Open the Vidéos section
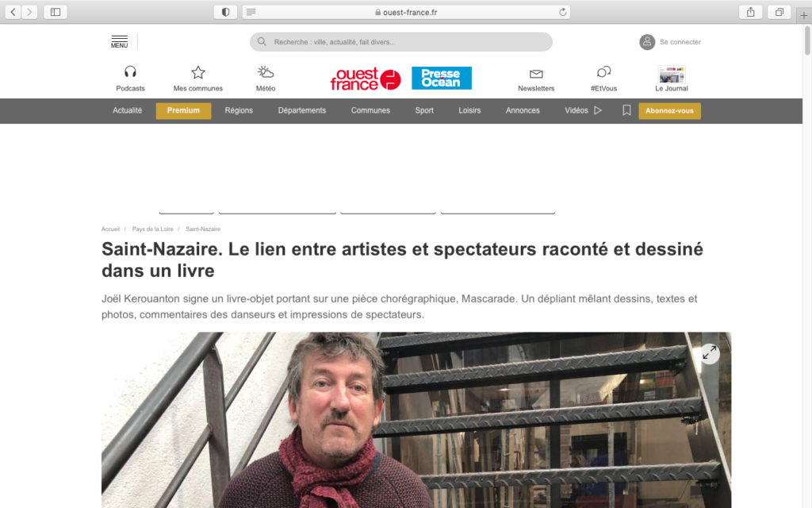 click(x=583, y=110)
